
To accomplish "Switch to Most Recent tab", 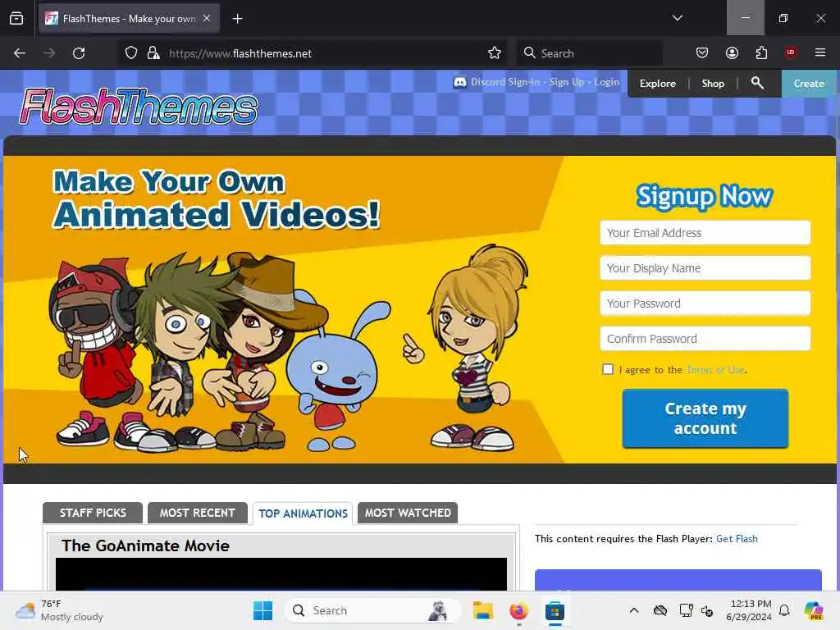I will tap(197, 513).
